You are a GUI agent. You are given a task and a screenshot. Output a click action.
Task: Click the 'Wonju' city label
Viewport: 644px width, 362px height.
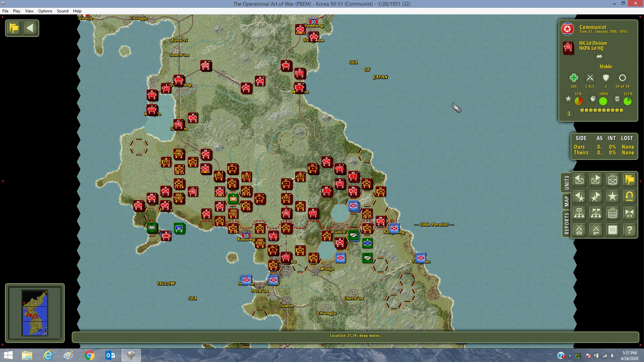[x=327, y=269]
